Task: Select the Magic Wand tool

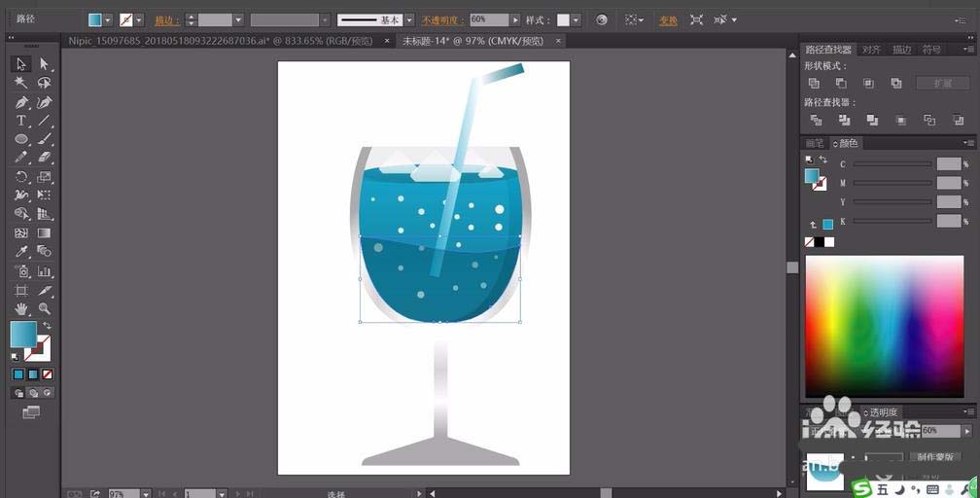Action: coord(20,83)
